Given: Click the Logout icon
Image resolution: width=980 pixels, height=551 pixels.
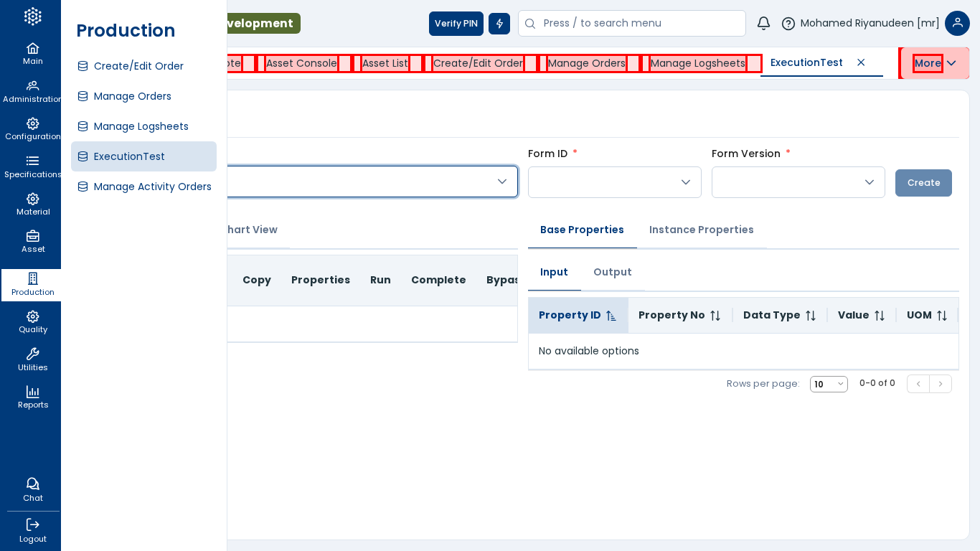Looking at the screenshot, I should [x=32, y=525].
